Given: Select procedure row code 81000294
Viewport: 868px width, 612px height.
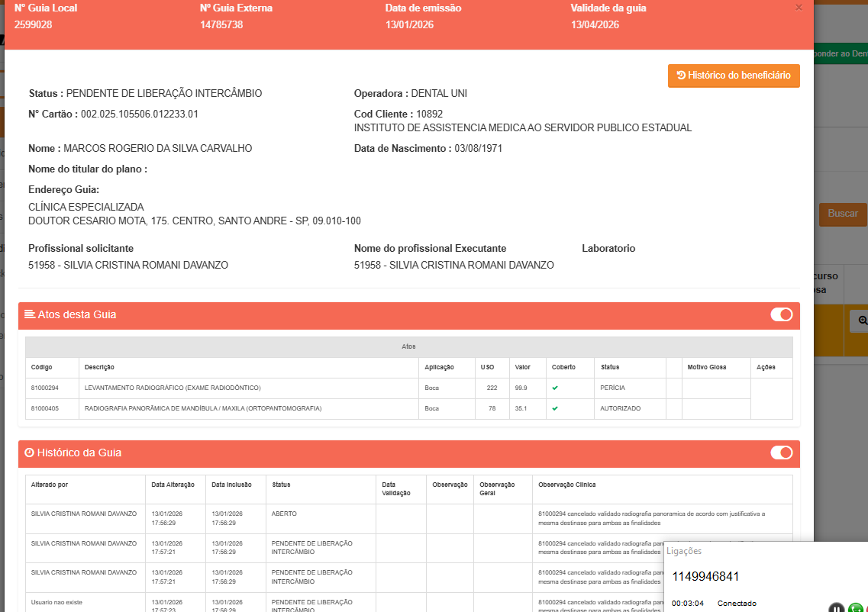Looking at the screenshot, I should coord(44,388).
